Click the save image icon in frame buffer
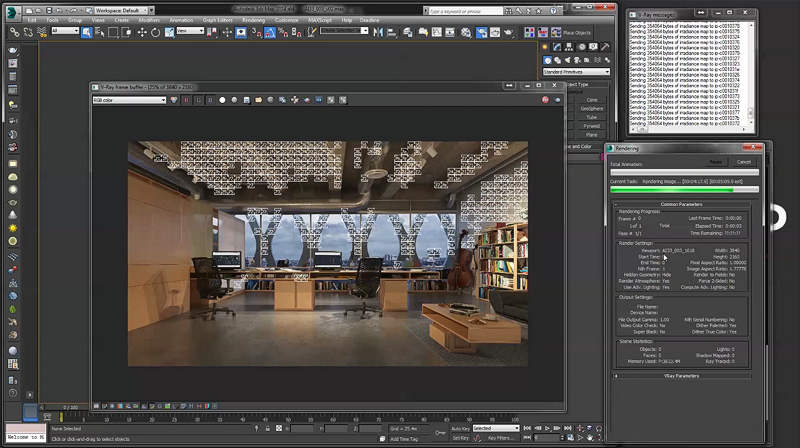The width and height of the screenshot is (800, 448). (246, 100)
